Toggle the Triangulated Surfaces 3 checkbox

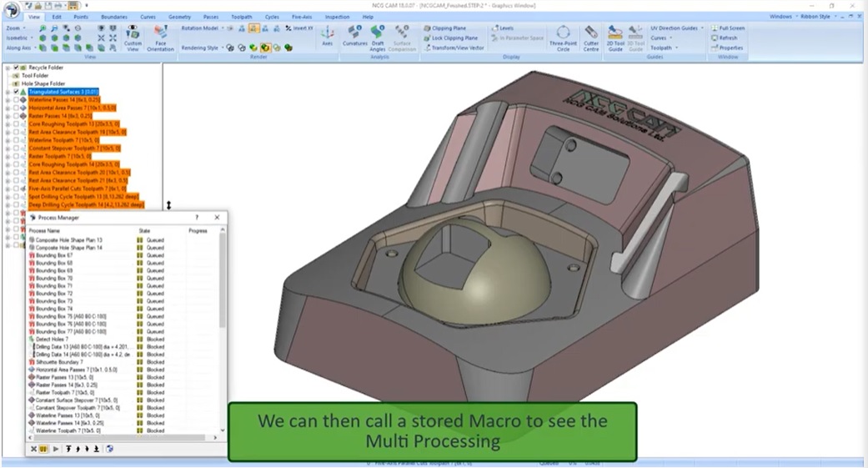[x=16, y=92]
